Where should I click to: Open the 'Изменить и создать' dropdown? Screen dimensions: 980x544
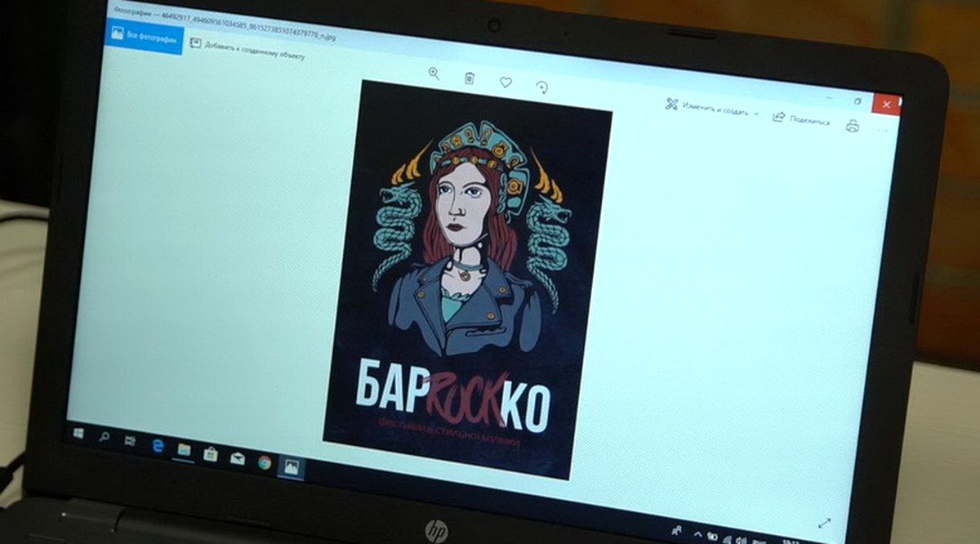pos(712,109)
